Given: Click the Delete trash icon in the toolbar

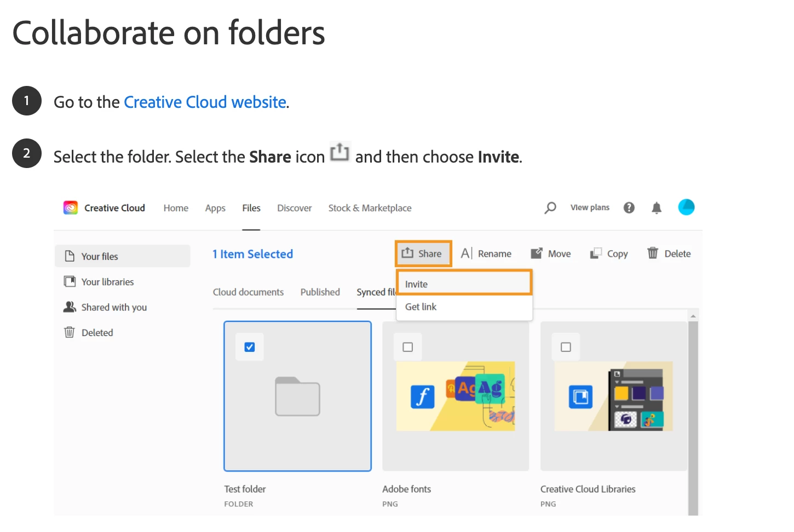Looking at the screenshot, I should pos(653,253).
